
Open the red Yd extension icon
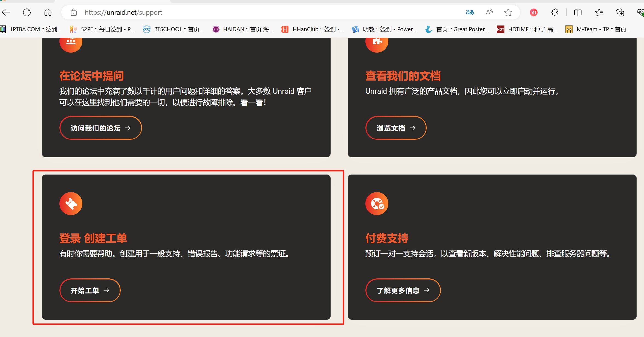(533, 12)
